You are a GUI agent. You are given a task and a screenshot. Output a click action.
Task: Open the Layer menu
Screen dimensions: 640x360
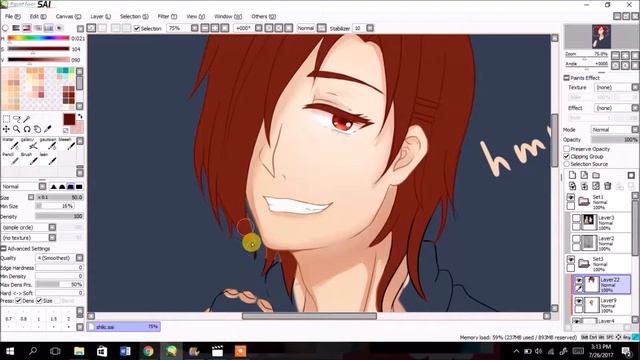pos(100,16)
